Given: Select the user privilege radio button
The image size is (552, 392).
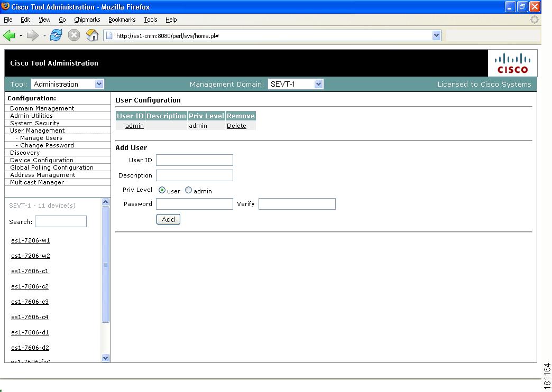Looking at the screenshot, I should click(x=162, y=190).
